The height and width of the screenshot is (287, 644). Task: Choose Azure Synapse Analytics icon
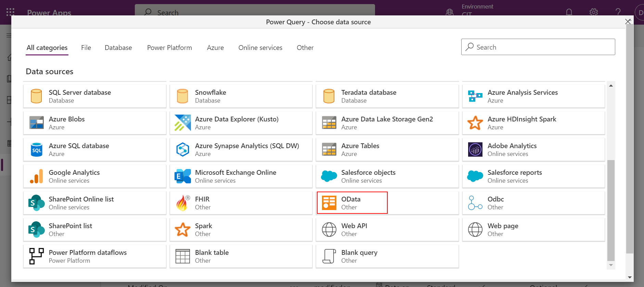click(182, 149)
